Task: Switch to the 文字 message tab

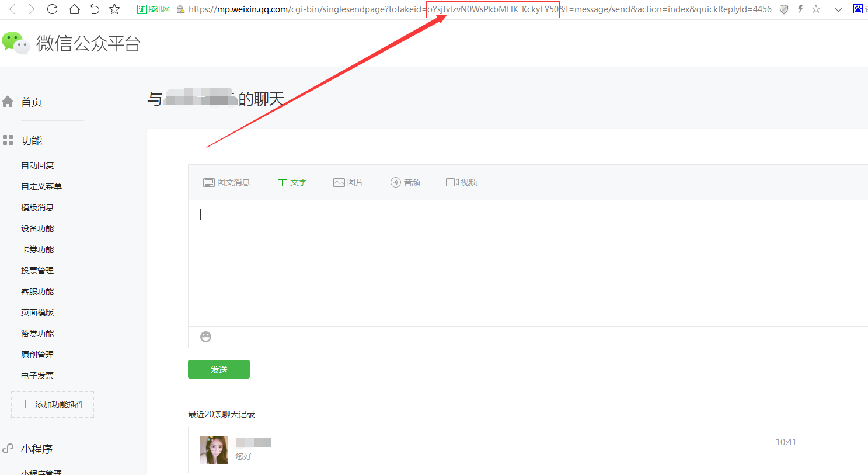Action: point(292,182)
